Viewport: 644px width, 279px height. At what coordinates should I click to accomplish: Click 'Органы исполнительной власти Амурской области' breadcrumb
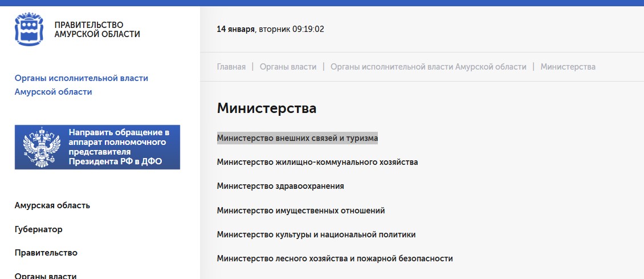coord(428,67)
